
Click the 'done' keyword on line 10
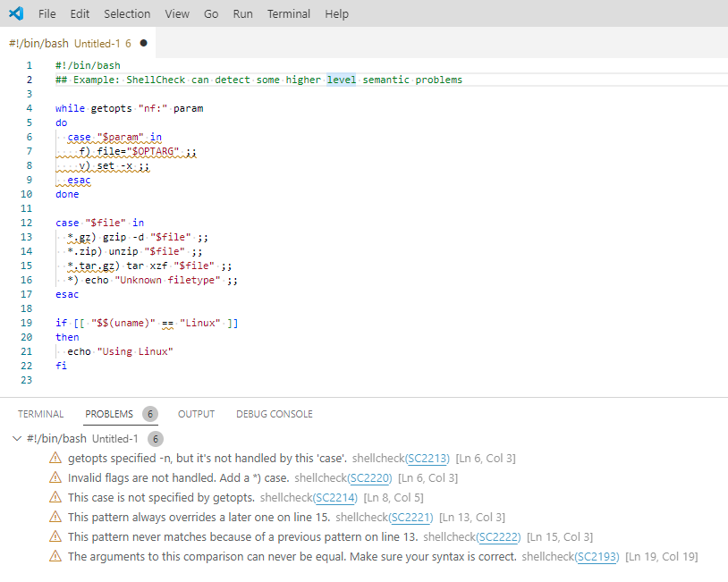point(67,195)
